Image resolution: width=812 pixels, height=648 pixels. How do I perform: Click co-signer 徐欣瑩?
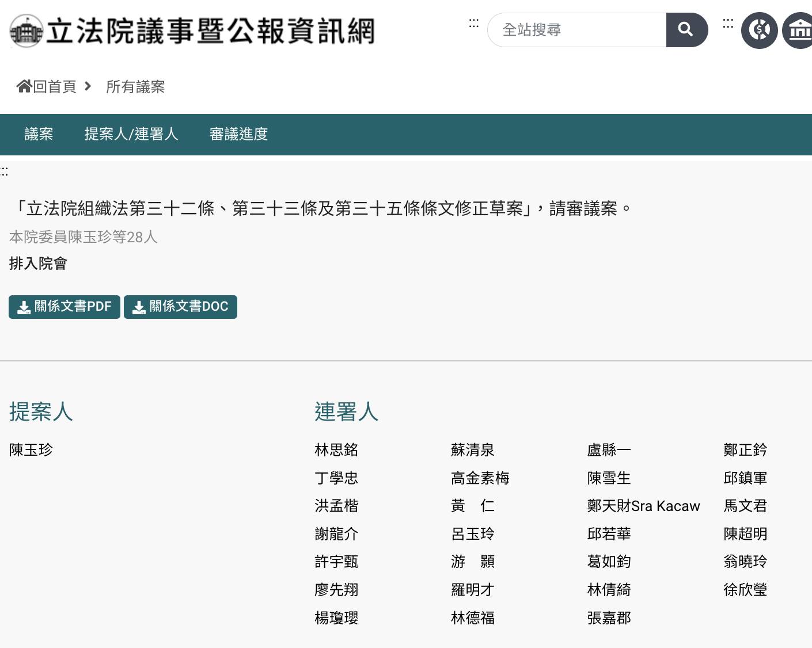pyautogui.click(x=745, y=590)
